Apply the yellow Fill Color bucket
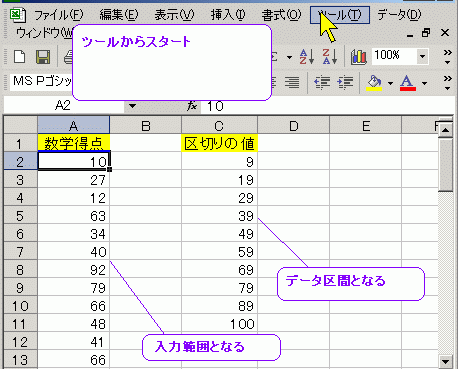This screenshot has height=369, width=458. pos(374,82)
